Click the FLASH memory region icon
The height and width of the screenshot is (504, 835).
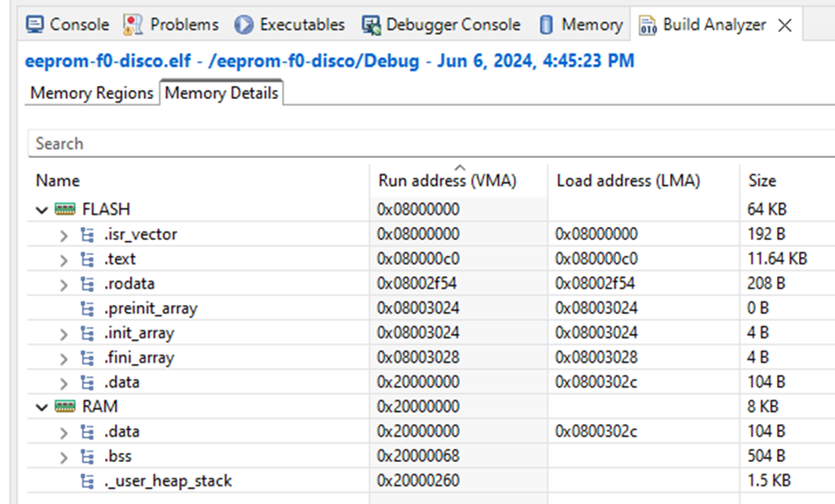pyautogui.click(x=65, y=209)
